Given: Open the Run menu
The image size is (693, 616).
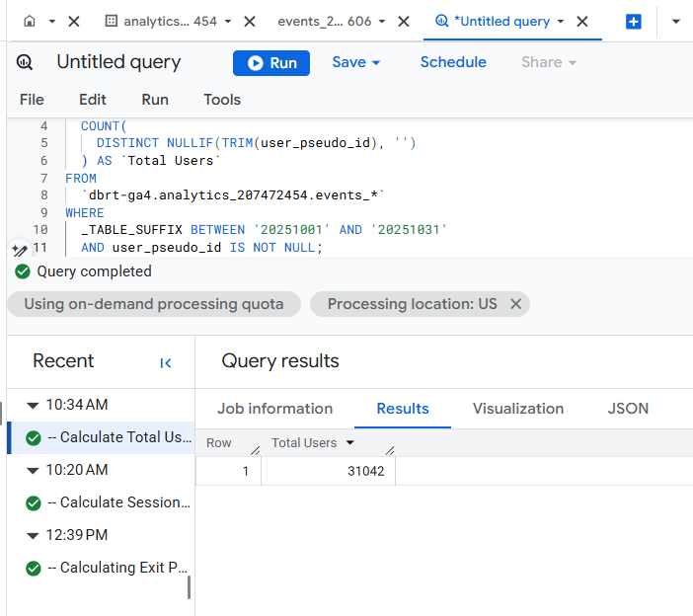Looking at the screenshot, I should pos(155,100).
